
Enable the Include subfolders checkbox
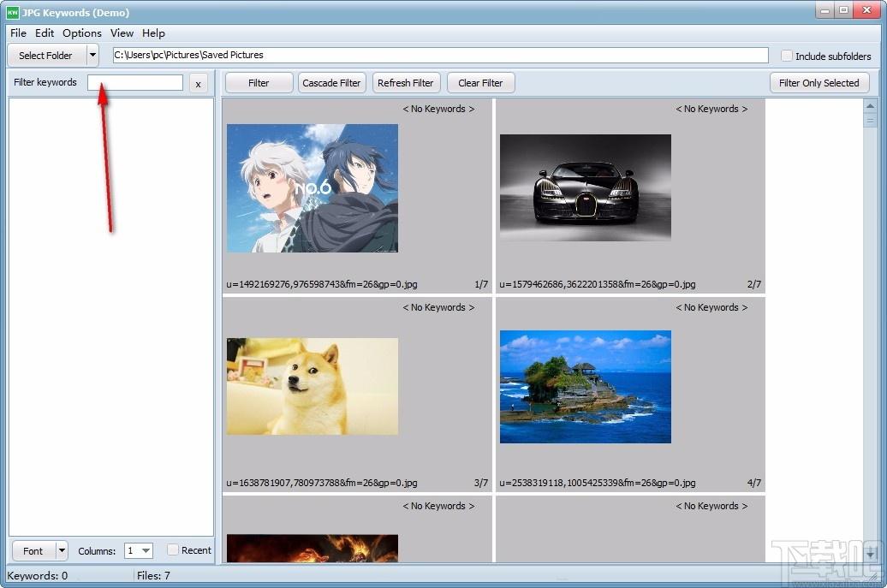click(786, 56)
